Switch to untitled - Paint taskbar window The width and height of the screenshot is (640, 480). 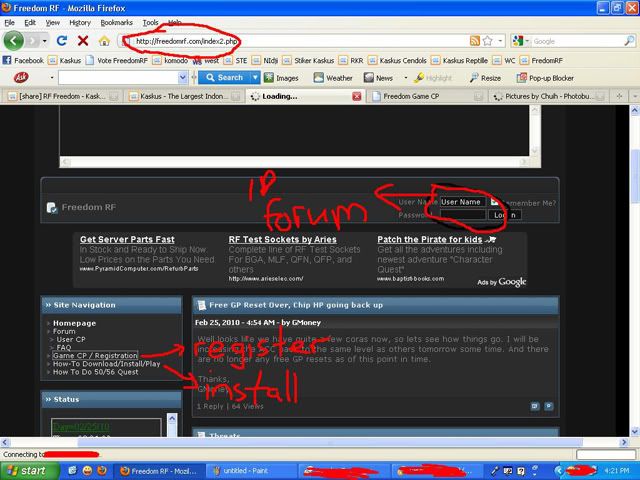(x=251, y=471)
